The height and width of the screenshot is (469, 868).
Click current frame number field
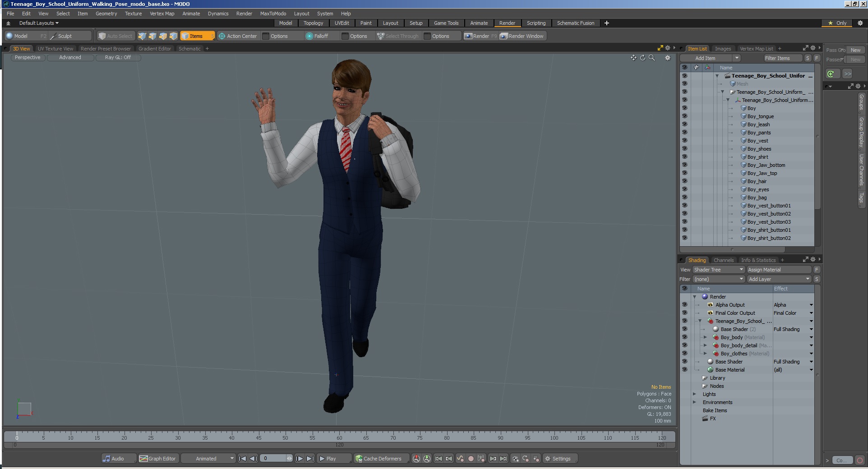[x=273, y=459]
